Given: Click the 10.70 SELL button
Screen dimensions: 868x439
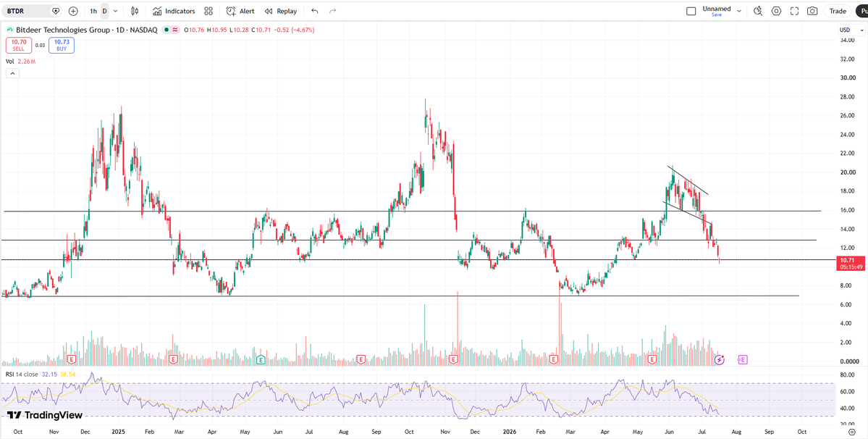Looking at the screenshot, I should 19,45.
